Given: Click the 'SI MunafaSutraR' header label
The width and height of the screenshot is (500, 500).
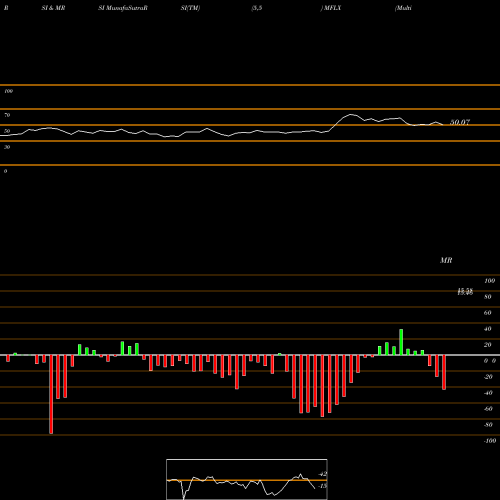Looking at the screenshot, I should 123,8.
